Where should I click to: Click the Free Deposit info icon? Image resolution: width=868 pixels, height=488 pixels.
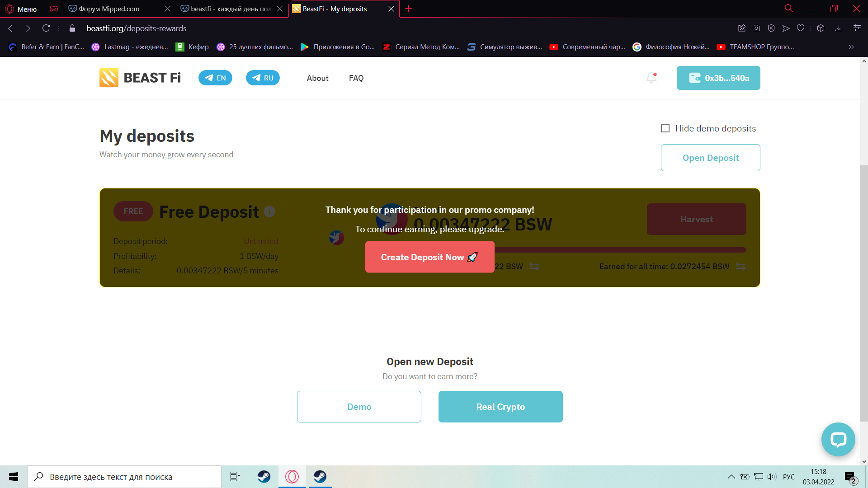(x=269, y=211)
